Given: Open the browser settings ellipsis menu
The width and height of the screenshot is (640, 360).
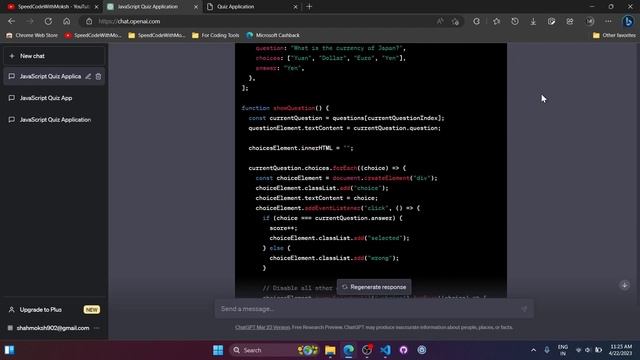Looking at the screenshot, I should tap(608, 21).
